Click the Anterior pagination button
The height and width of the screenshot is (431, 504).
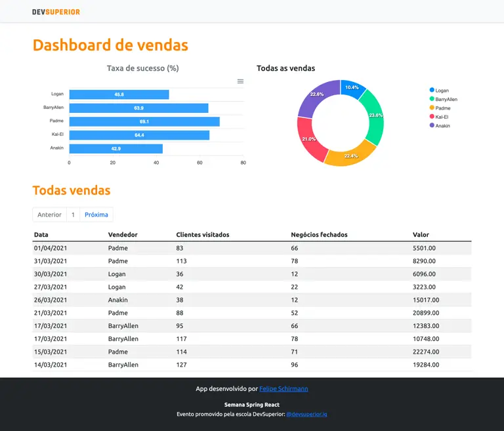[x=49, y=215]
